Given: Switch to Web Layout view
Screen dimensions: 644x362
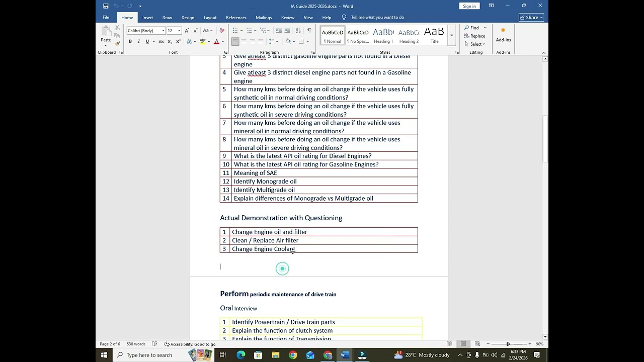Looking at the screenshot, I should 477,344.
